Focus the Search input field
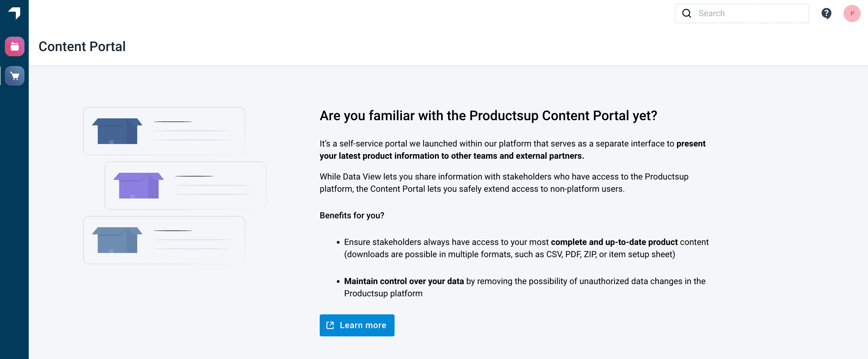Image resolution: width=868 pixels, height=359 pixels. click(x=752, y=13)
